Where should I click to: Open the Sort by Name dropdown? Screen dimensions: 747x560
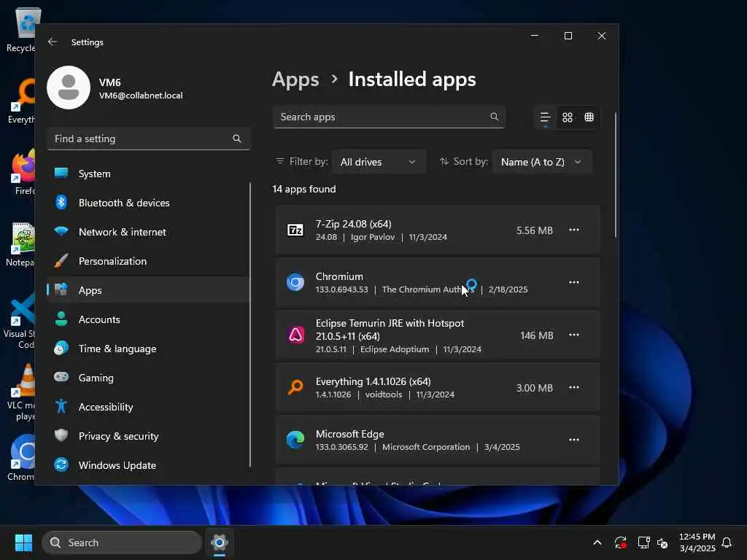click(x=542, y=162)
